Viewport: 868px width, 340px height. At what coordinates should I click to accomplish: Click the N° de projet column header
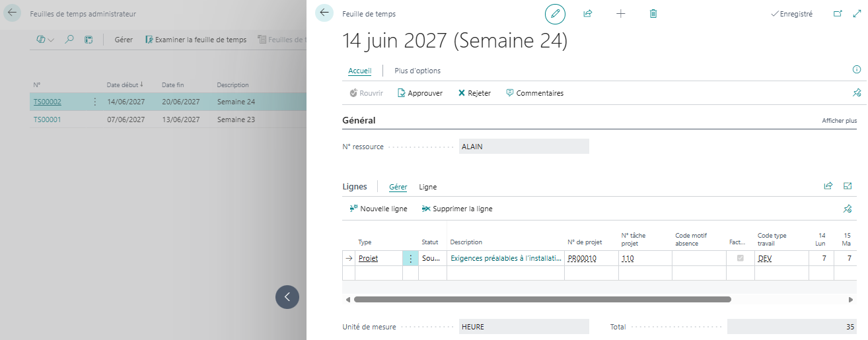click(x=585, y=242)
